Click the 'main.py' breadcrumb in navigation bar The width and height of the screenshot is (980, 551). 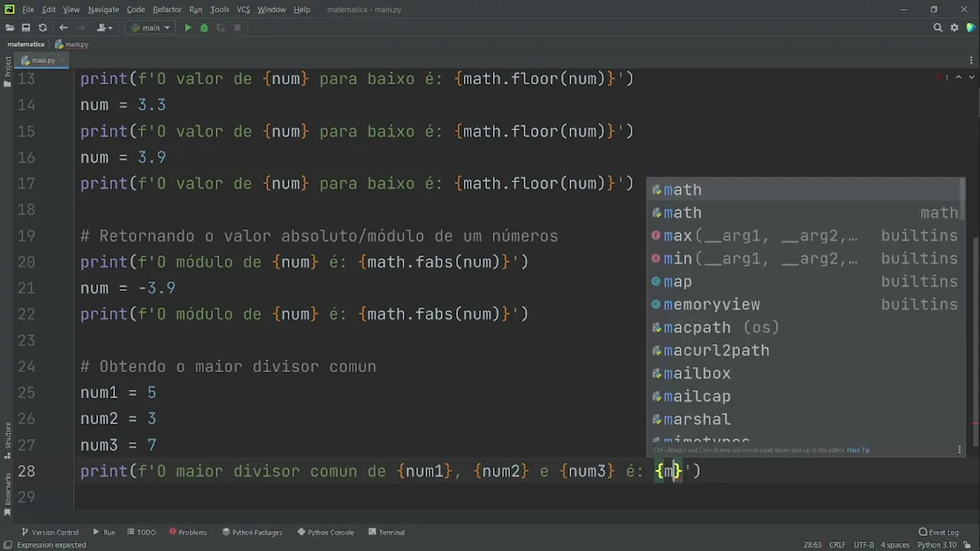[72, 44]
